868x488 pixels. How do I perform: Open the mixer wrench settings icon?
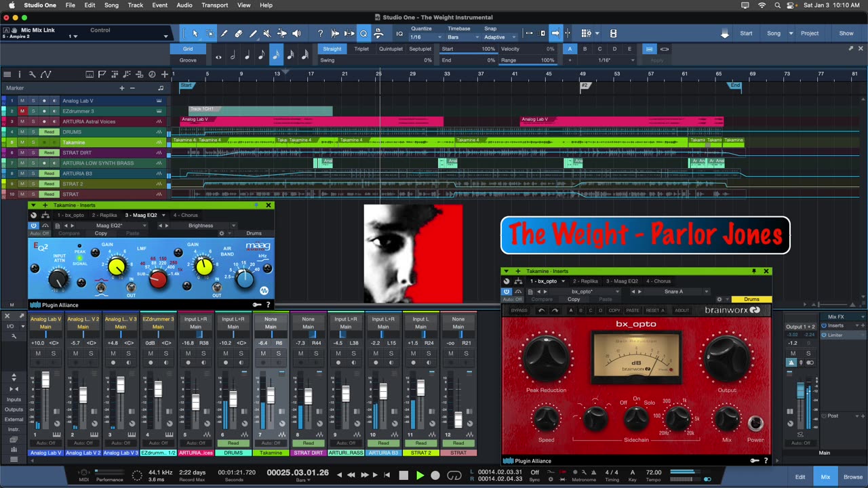14,336
